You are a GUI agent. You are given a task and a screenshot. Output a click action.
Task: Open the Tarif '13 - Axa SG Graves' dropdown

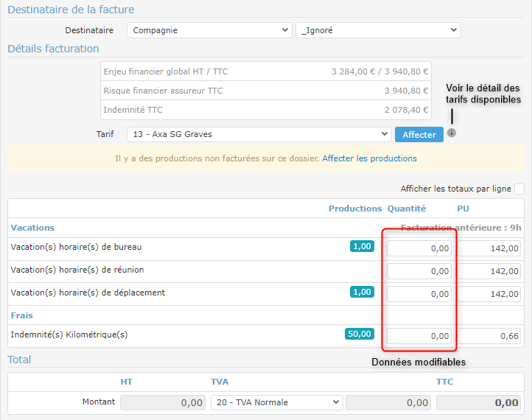259,134
